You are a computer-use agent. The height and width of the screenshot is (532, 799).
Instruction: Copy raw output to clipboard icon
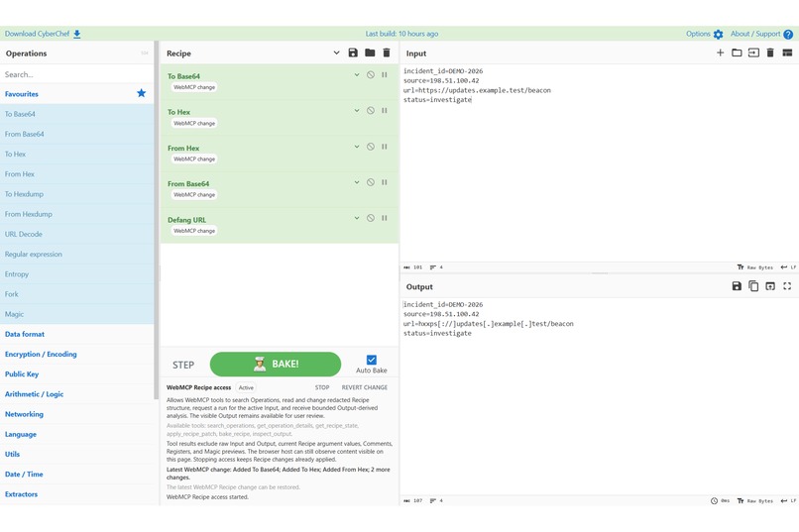click(x=753, y=286)
